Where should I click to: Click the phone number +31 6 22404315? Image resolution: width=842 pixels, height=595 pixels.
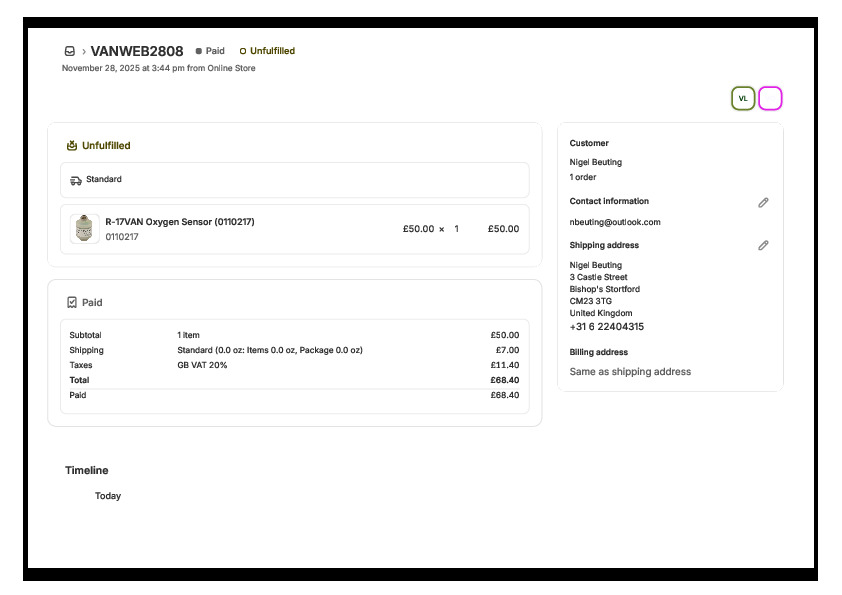[x=607, y=327]
